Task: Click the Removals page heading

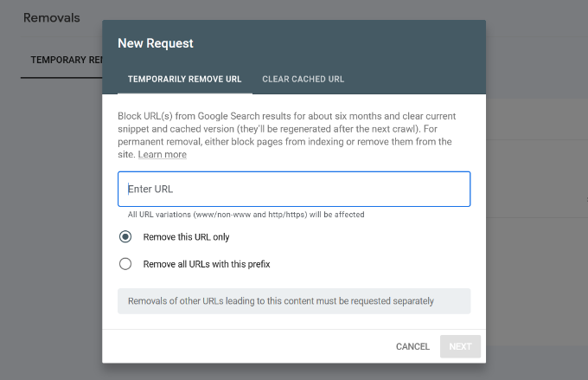Action: pyautogui.click(x=51, y=17)
